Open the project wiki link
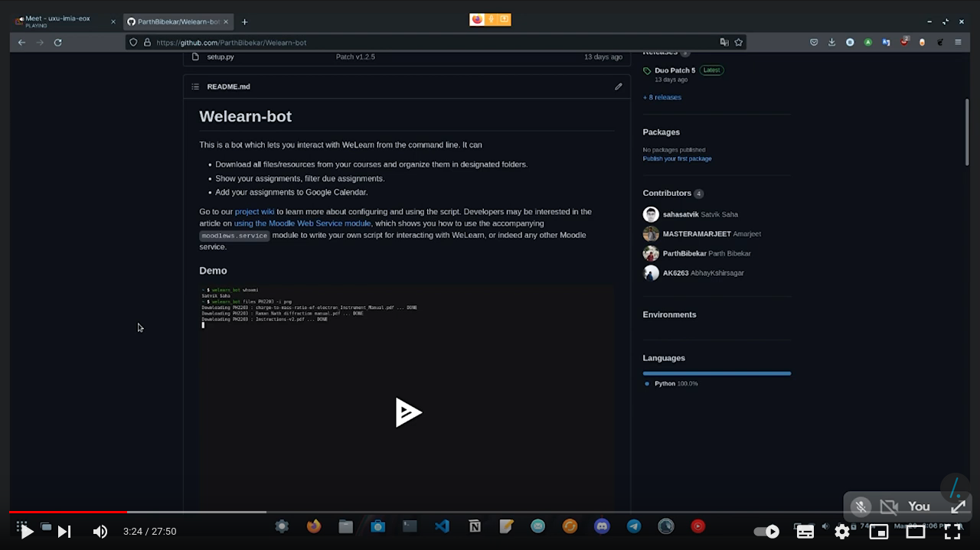980x550 pixels. coord(254,211)
